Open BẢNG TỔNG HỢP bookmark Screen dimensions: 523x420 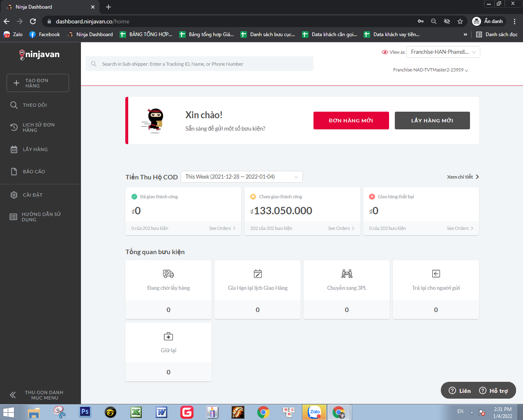point(146,34)
